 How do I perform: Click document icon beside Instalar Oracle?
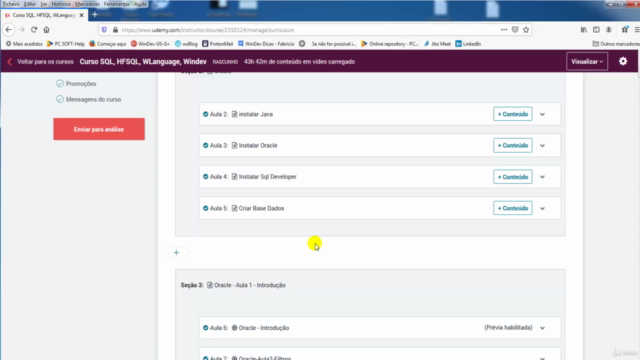[234, 145]
